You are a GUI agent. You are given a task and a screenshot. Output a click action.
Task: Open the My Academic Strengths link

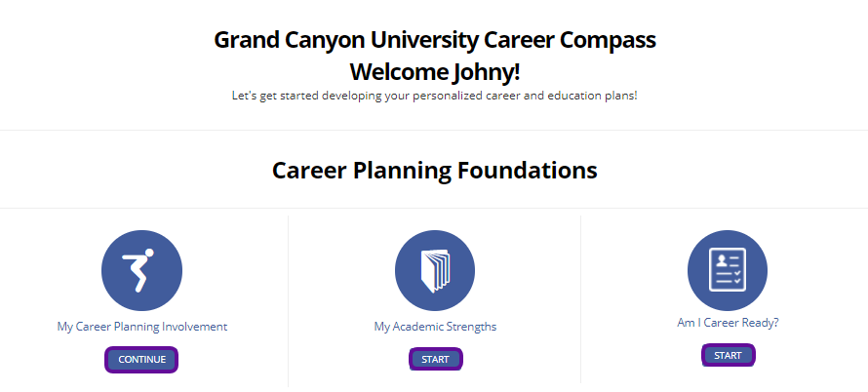tap(435, 327)
